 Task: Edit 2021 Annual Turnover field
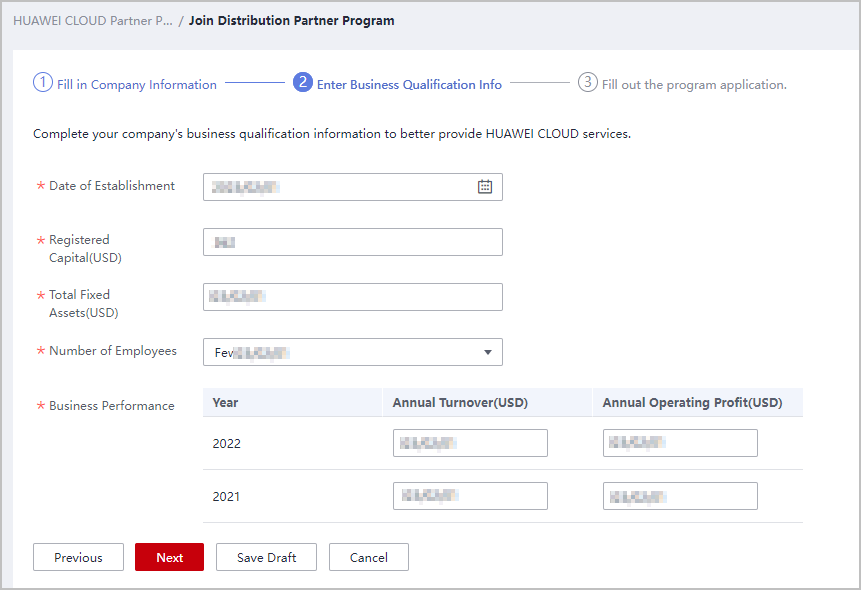pyautogui.click(x=470, y=496)
